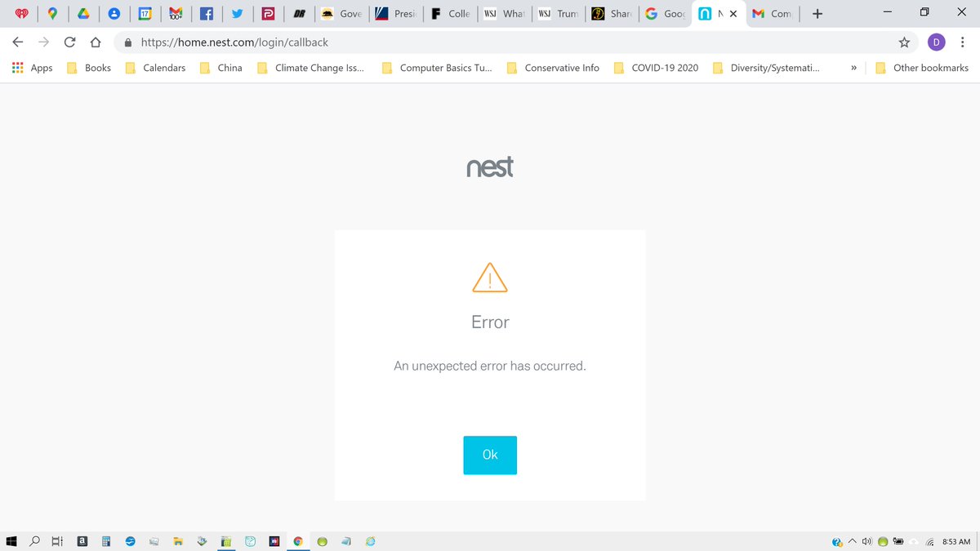Open the Chrome profile D avatar
This screenshot has width=980, height=551.
[936, 42]
